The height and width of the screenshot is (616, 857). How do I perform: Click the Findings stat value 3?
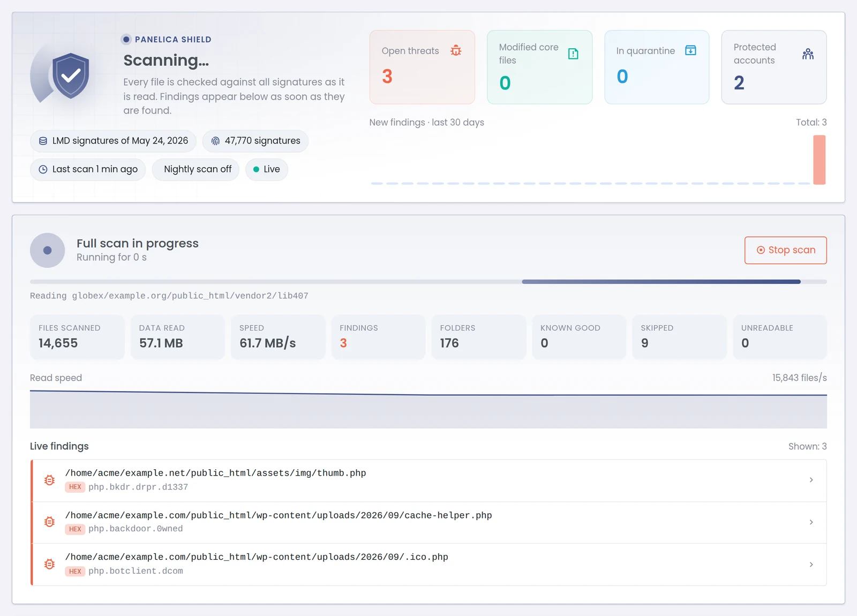coord(343,343)
